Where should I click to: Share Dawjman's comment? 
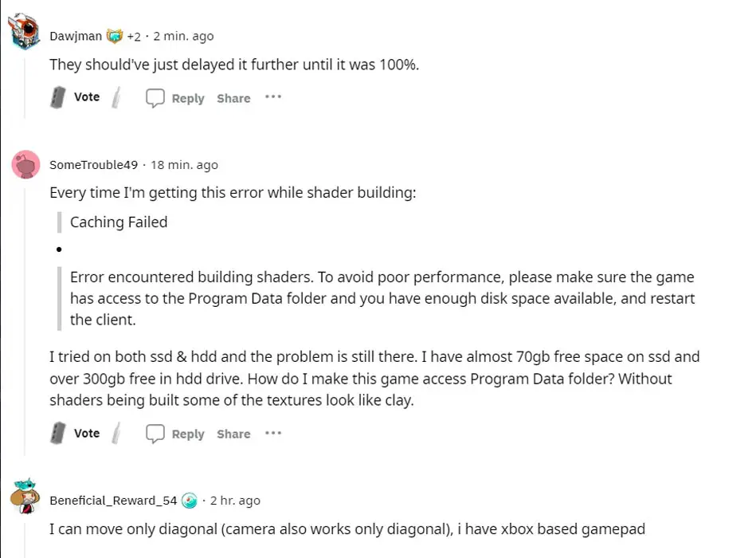click(233, 98)
